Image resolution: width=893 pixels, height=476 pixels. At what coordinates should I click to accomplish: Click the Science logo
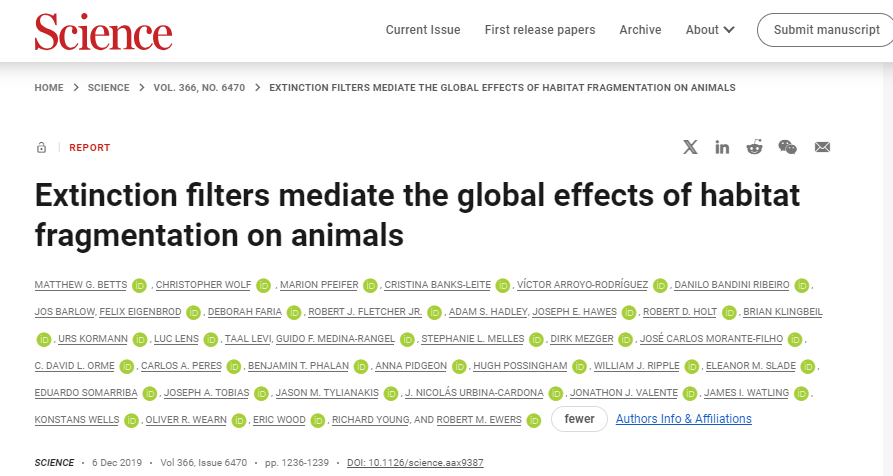click(x=103, y=31)
